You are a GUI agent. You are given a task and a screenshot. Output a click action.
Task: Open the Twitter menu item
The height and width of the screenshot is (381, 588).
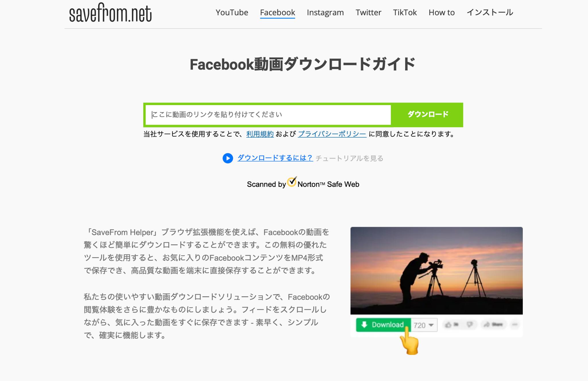(x=368, y=11)
